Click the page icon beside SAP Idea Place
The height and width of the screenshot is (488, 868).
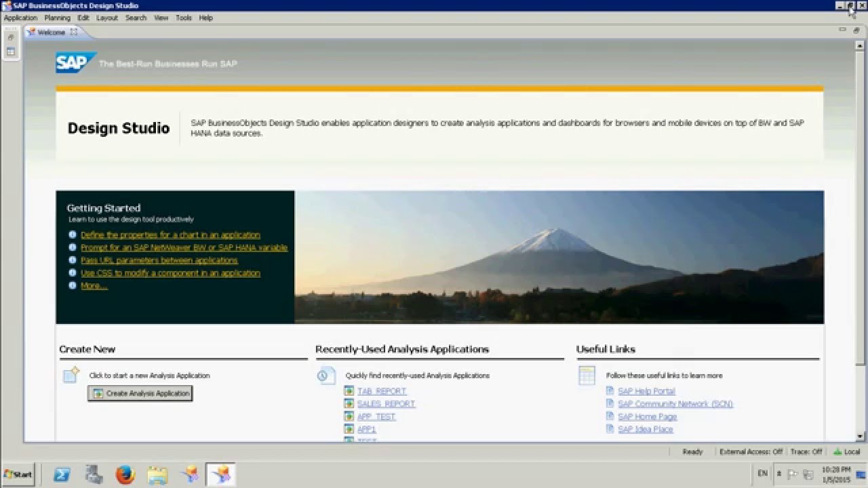(610, 430)
